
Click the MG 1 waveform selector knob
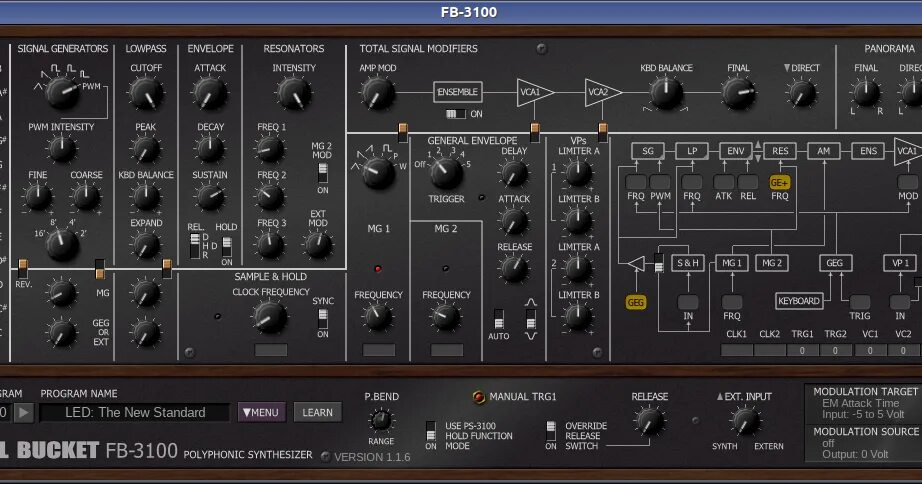378,172
